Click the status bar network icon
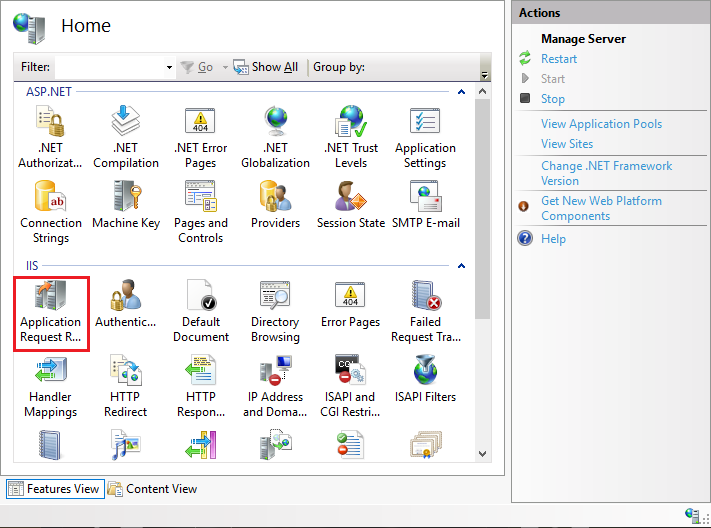 (x=693, y=515)
